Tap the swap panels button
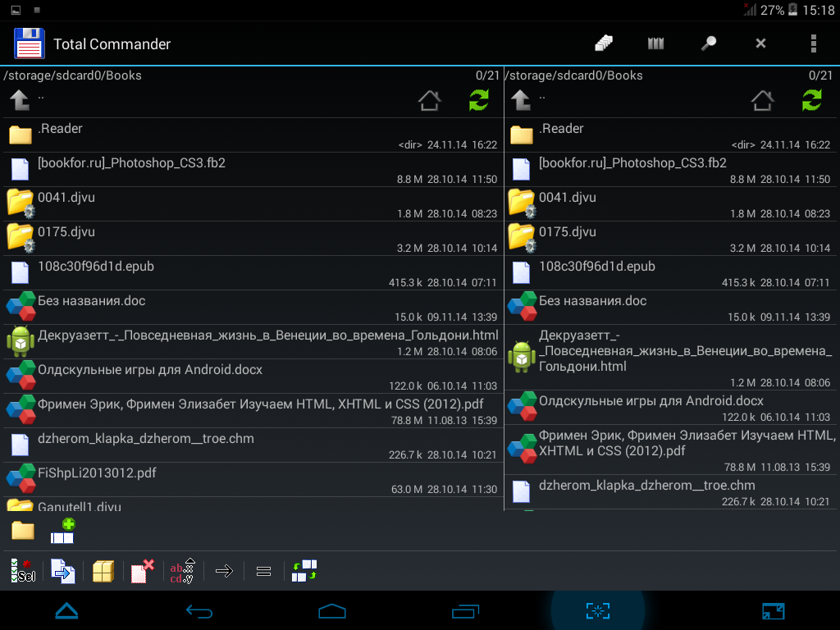 click(304, 571)
